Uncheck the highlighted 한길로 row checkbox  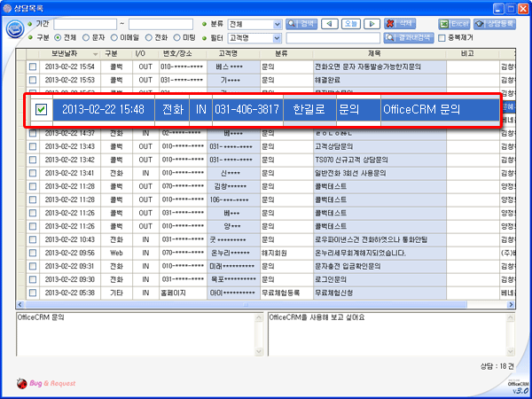tap(41, 110)
